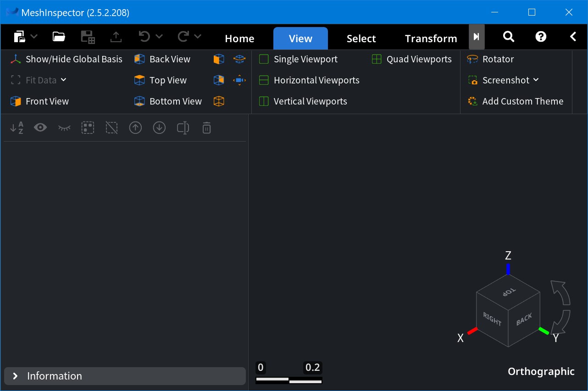
Task: Click the orbit rotation cube icon
Action: [x=239, y=59]
